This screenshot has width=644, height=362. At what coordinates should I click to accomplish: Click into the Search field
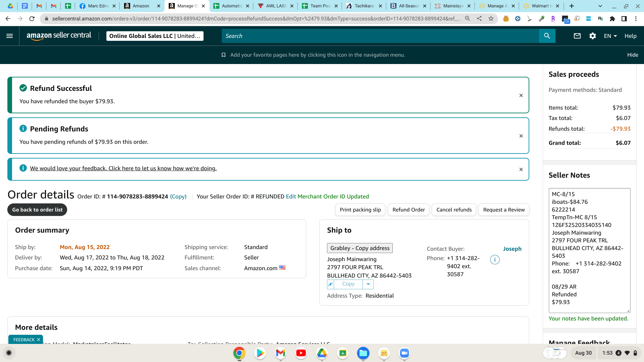coord(380,36)
